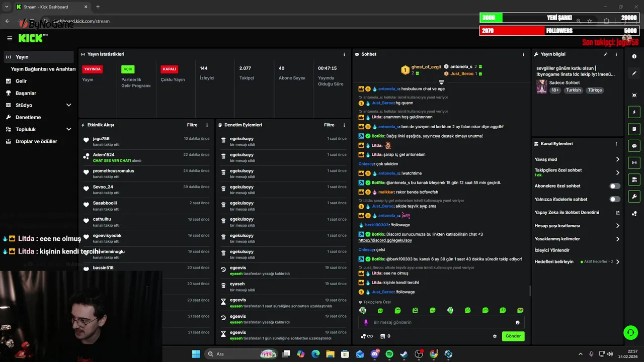Click the ghost_of_ezgii username in chat leaderboard
Viewport: 644px width, 362px height.
[426, 67]
